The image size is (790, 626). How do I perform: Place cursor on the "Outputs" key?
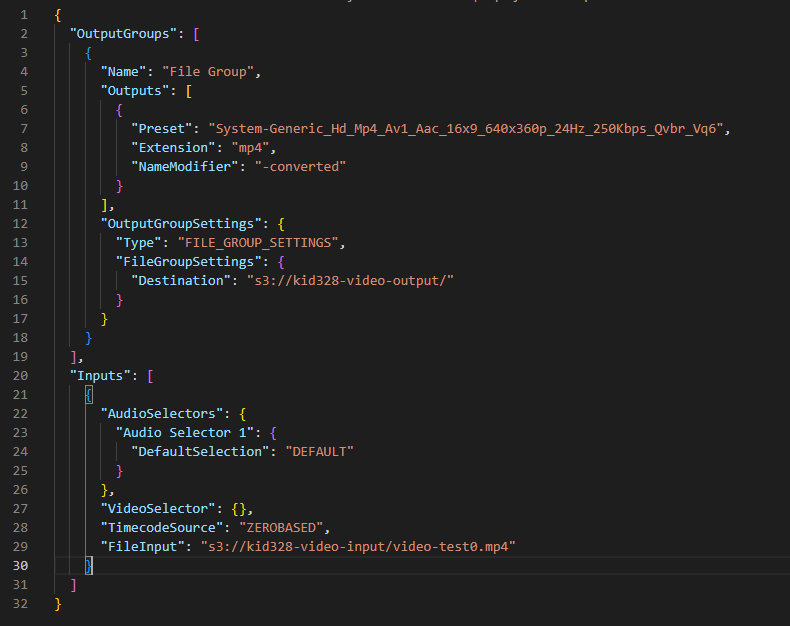tap(135, 91)
